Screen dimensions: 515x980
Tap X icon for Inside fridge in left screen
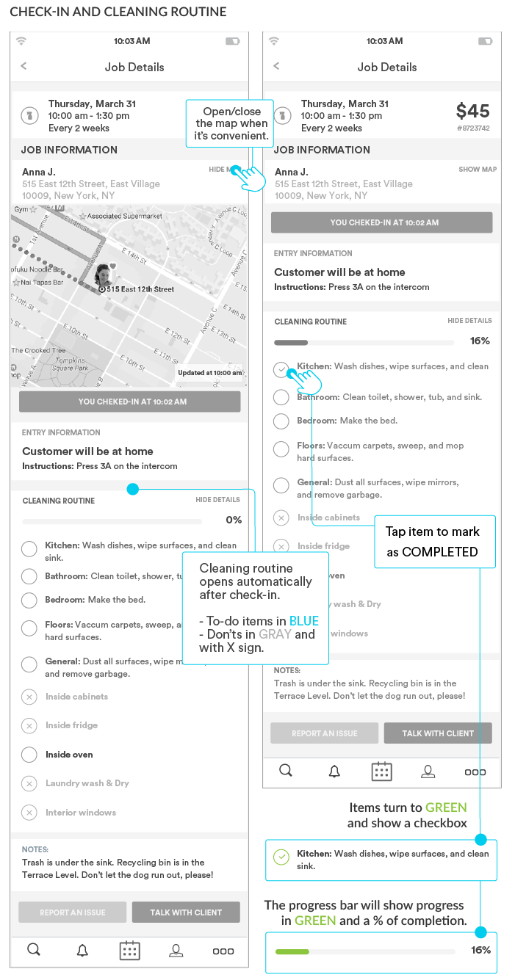29,725
